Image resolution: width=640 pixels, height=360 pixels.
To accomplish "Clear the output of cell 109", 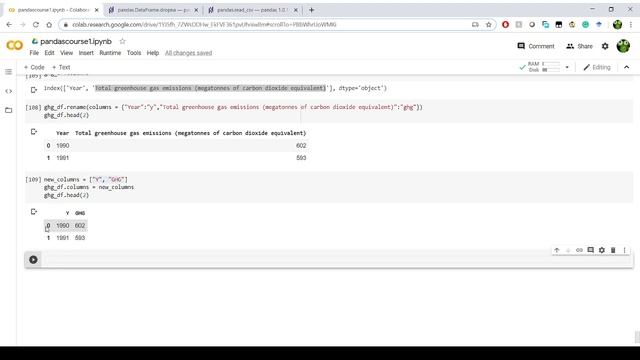I will click(x=34, y=211).
